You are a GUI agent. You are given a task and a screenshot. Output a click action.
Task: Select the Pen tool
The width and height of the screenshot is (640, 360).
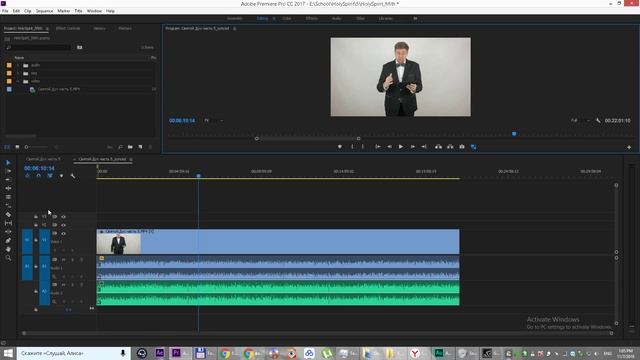point(8,240)
